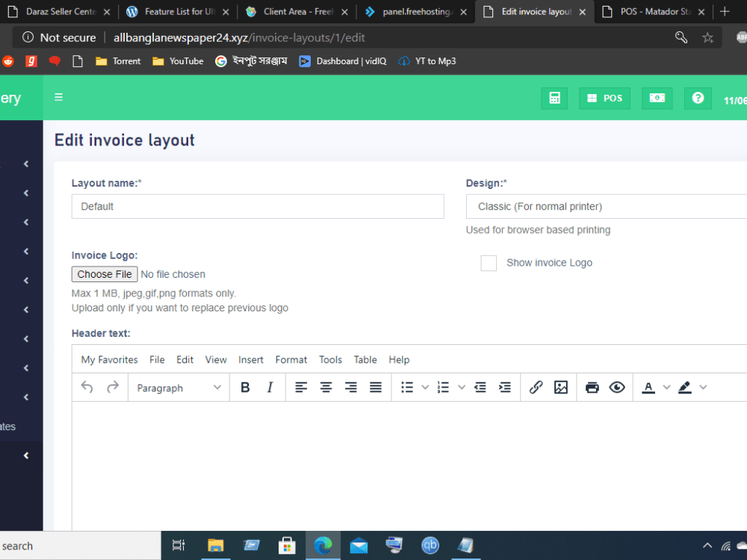Switch to Feature List for Ult tab
The height and width of the screenshot is (560, 747).
click(179, 11)
